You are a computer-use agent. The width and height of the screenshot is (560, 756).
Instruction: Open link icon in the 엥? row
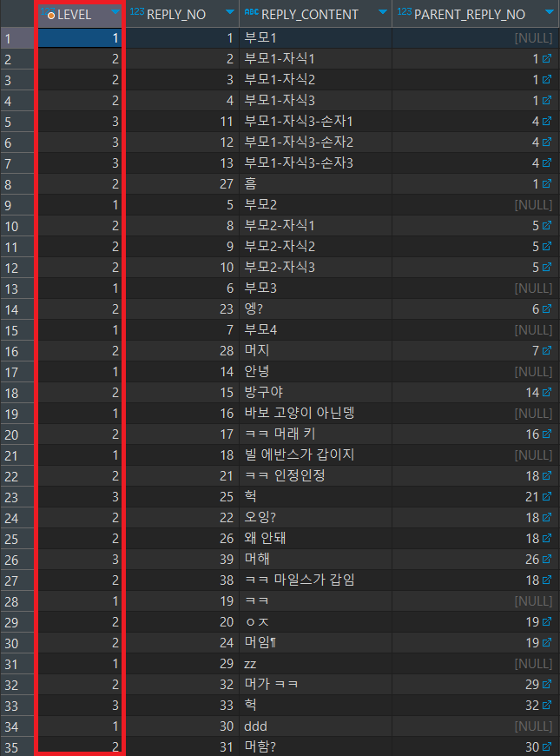(x=546, y=308)
